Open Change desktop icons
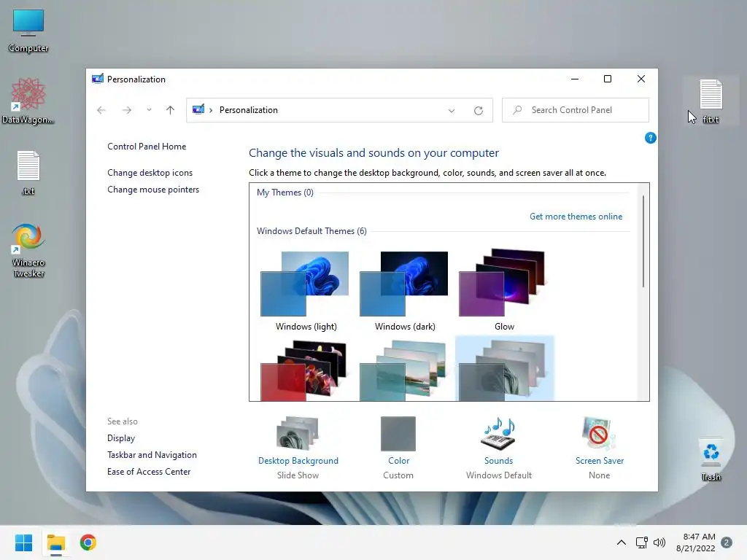The image size is (747, 560). 150,173
